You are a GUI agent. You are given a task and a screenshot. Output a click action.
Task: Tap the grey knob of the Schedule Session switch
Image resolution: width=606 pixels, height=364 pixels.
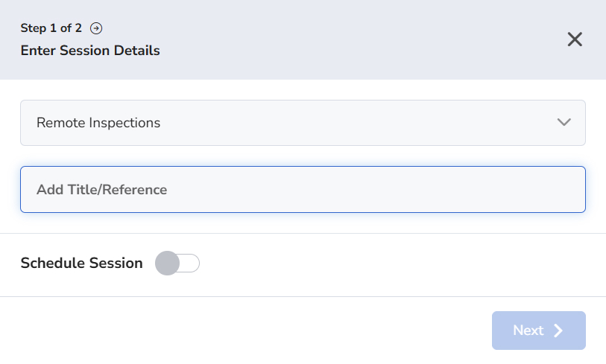coord(167,263)
